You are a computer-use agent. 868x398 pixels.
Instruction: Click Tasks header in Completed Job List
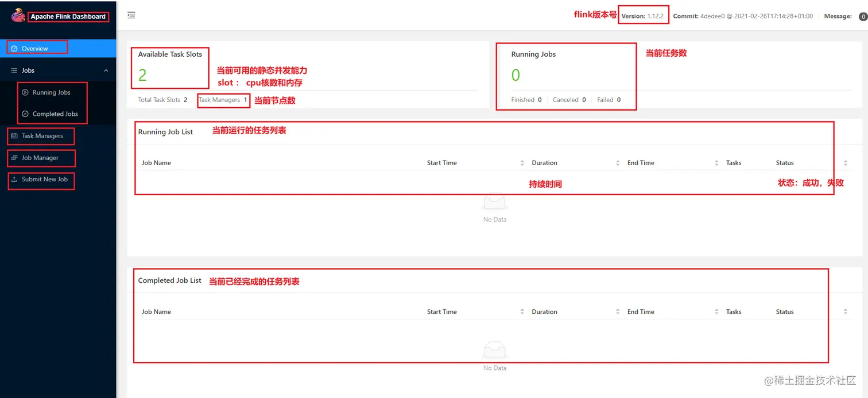[734, 312]
